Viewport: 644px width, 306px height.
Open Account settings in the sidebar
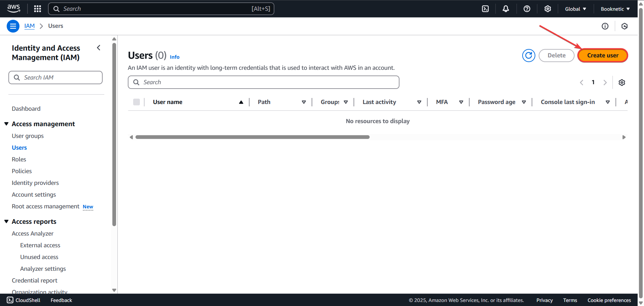34,195
